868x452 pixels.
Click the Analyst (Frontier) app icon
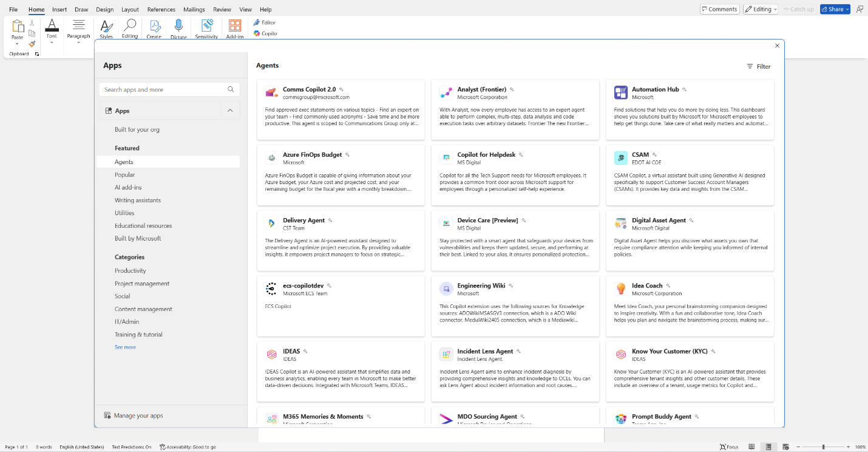click(x=446, y=92)
